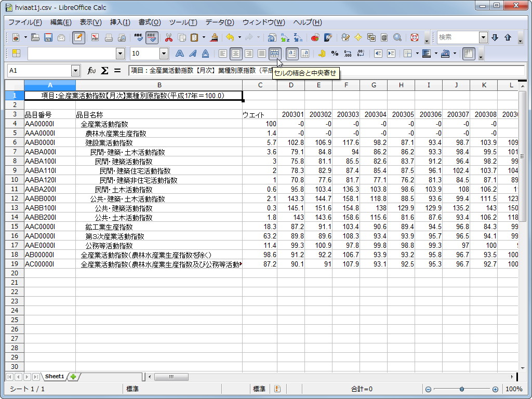Delete decimal place icon

point(361,54)
